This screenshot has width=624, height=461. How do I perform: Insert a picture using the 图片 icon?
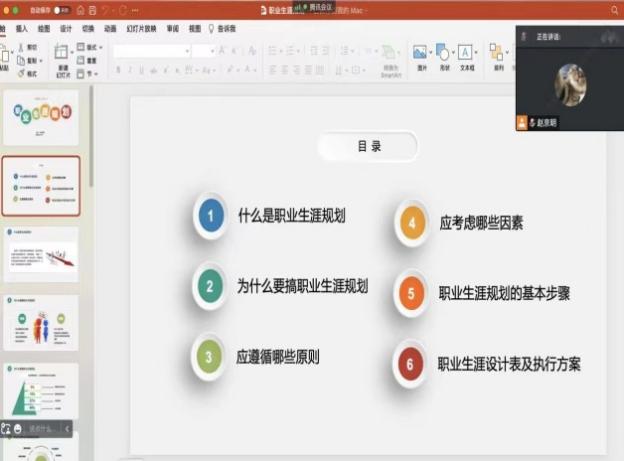[421, 54]
